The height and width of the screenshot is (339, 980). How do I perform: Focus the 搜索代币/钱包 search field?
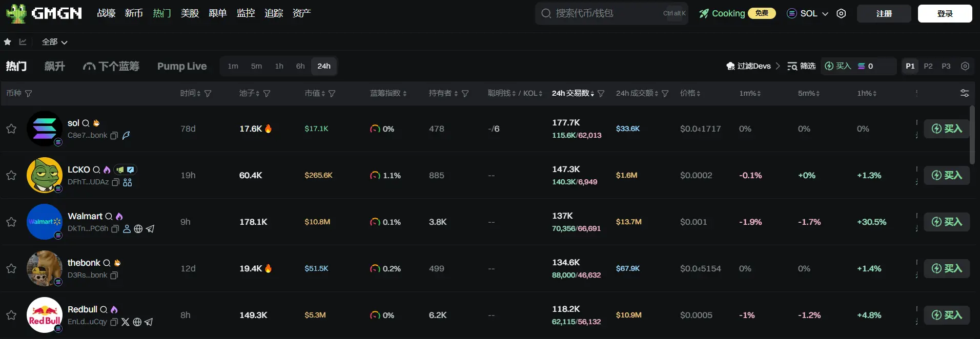605,13
